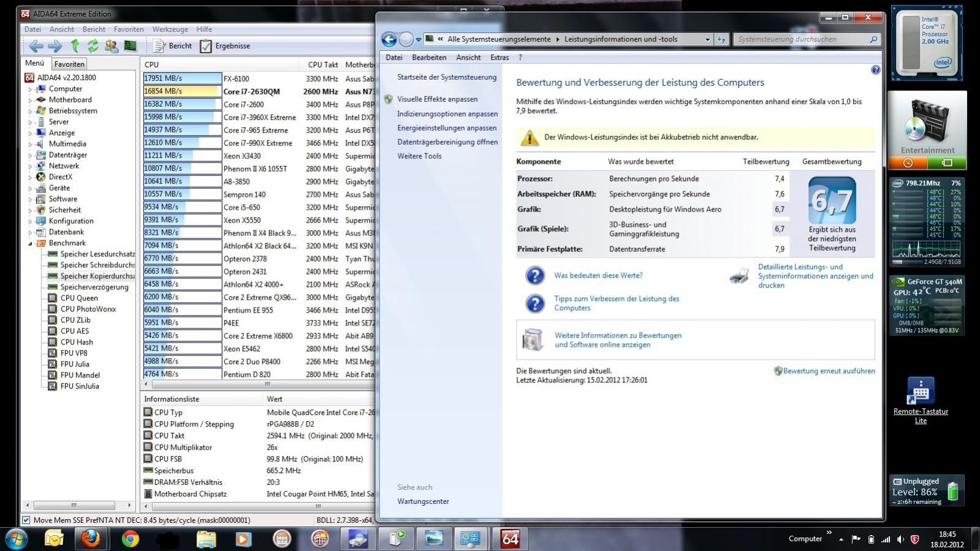Click Was bedeuten diese Werte link
The height and width of the screenshot is (551, 980).
598,276
